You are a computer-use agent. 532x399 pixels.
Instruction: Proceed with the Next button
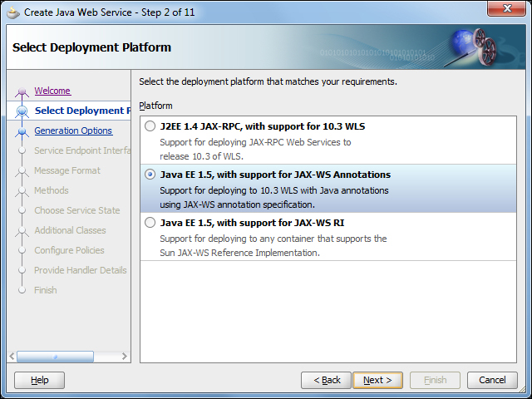point(377,380)
